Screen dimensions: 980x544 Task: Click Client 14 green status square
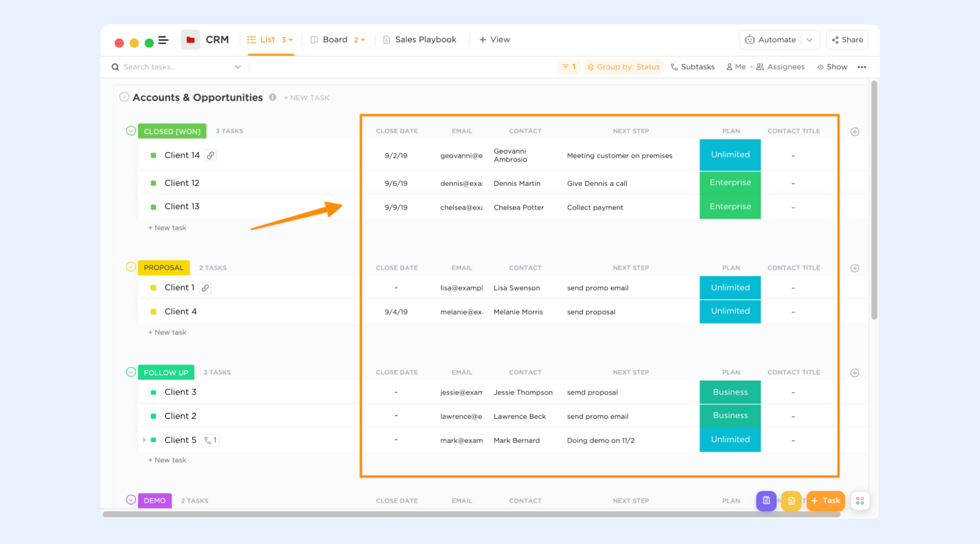[x=153, y=155]
